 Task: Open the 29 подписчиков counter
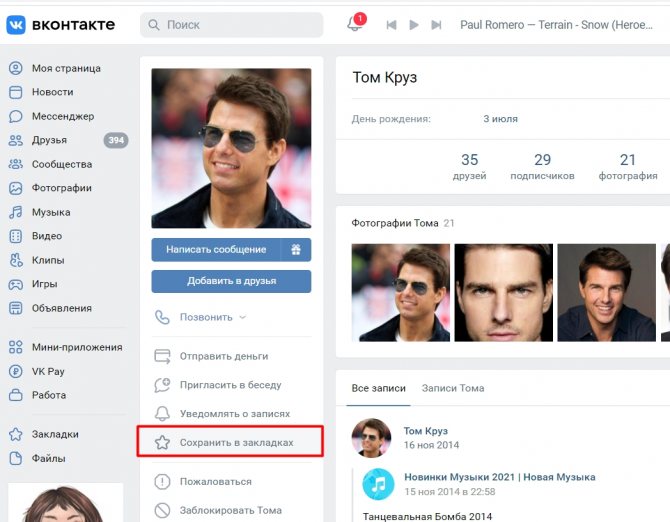point(542,167)
